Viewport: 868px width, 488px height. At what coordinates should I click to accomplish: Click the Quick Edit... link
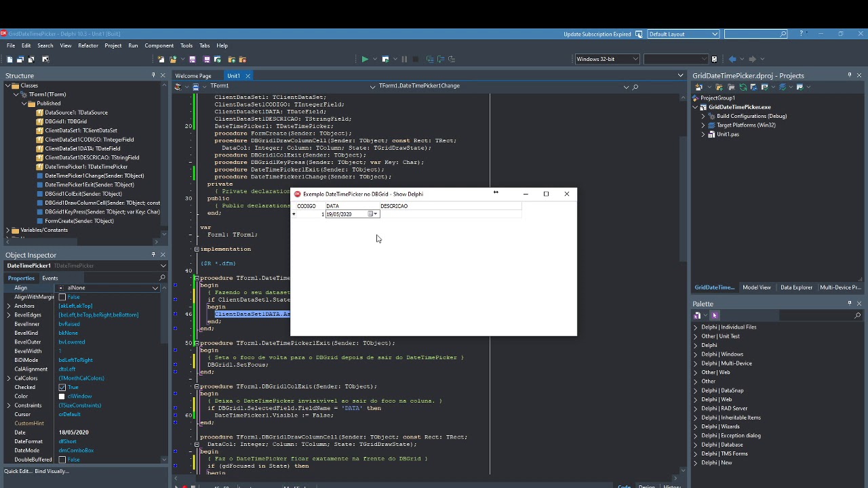17,471
